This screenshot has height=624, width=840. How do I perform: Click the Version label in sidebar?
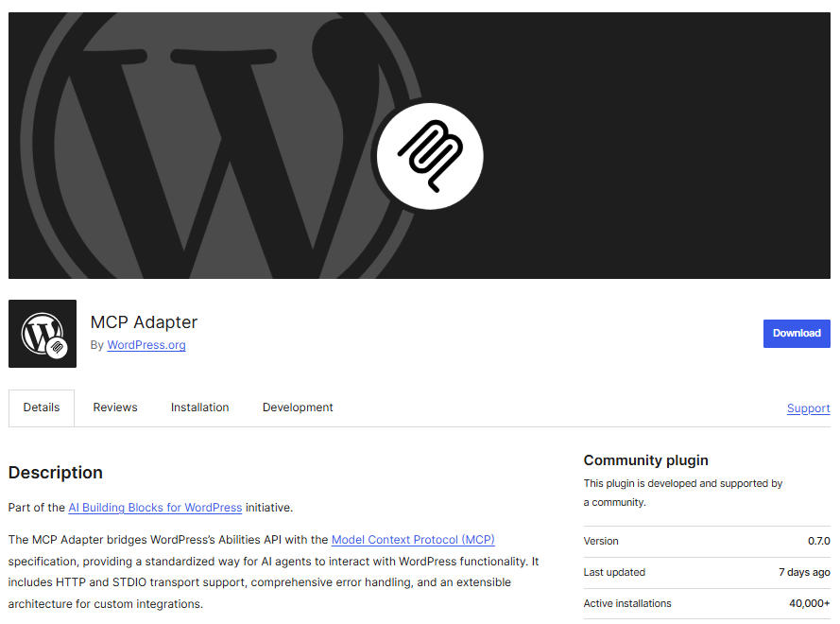coord(601,541)
